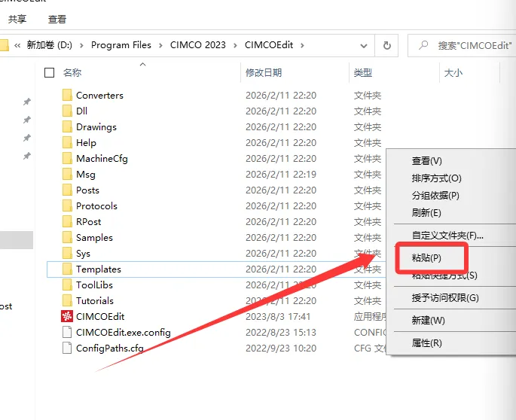The height and width of the screenshot is (420, 516).
Task: Navigate to 新加卷 (D:) in the breadcrumb
Action: tap(50, 45)
